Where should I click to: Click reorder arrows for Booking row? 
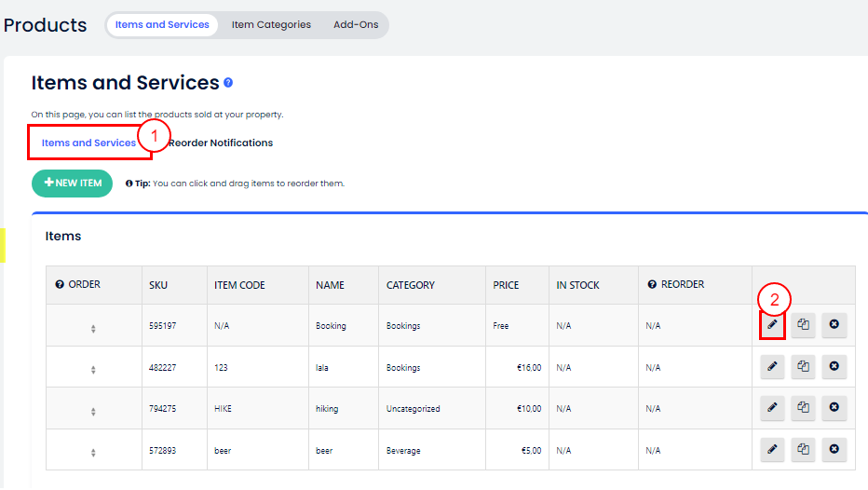point(93,329)
